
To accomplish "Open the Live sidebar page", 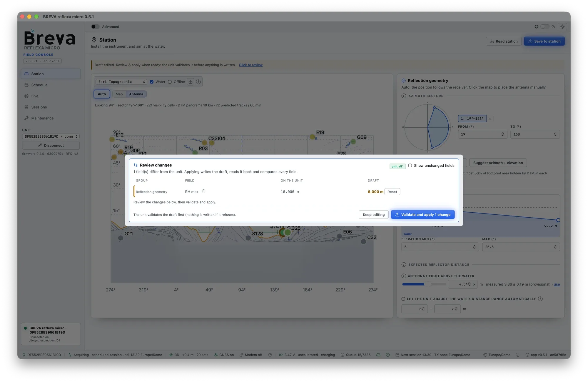I will (x=51, y=96).
